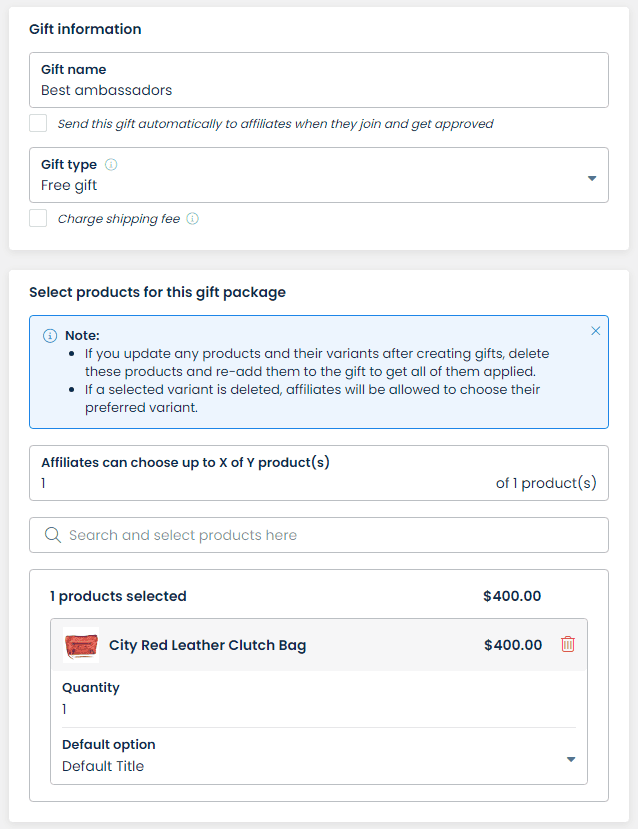Click the $400.00 product price in the row

click(x=513, y=645)
